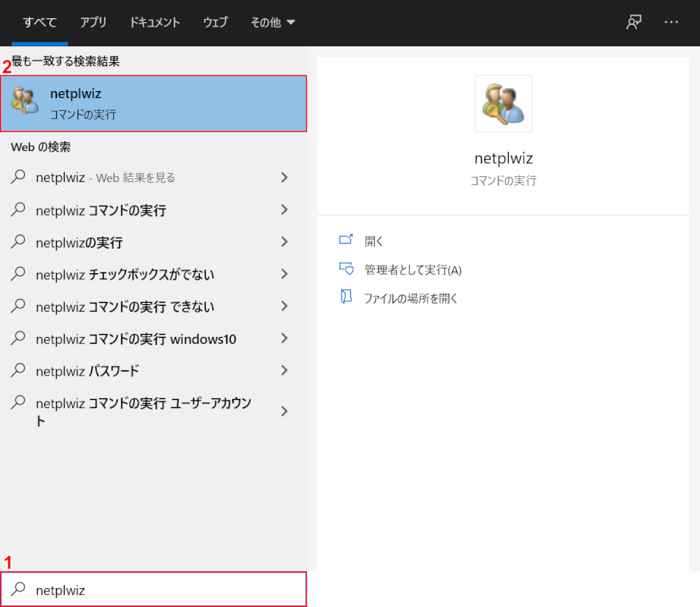Click the large netplwiz icon in preview pane
700x607 pixels.
503,103
